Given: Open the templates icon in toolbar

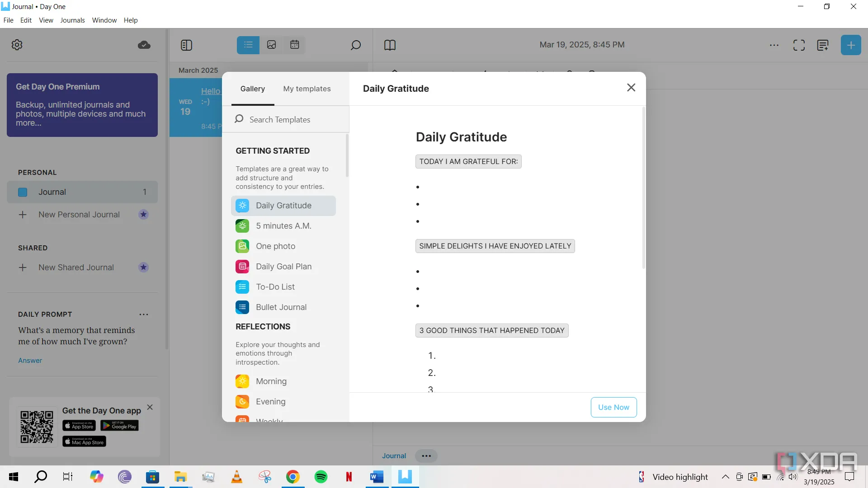Looking at the screenshot, I should point(823,45).
